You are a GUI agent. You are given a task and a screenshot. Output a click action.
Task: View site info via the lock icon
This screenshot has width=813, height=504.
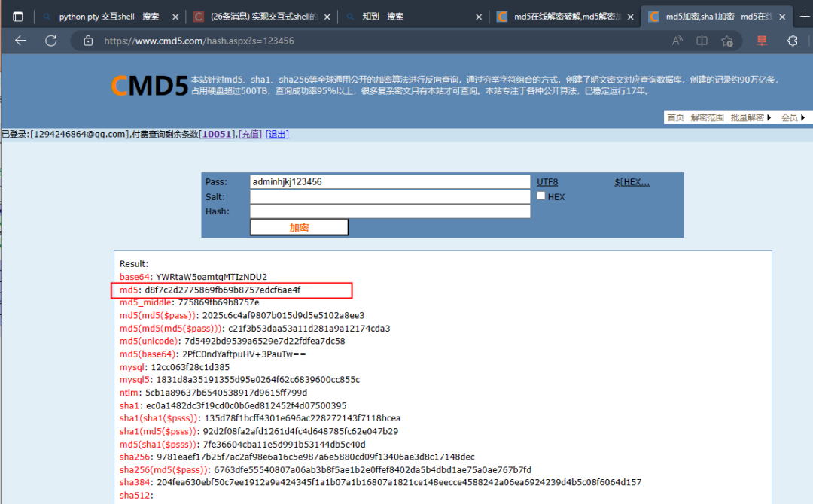[88, 41]
